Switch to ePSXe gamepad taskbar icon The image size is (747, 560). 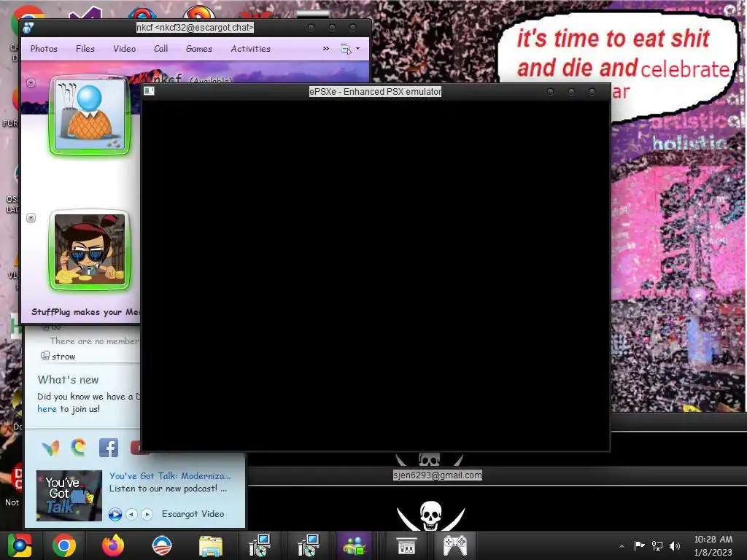455,545
